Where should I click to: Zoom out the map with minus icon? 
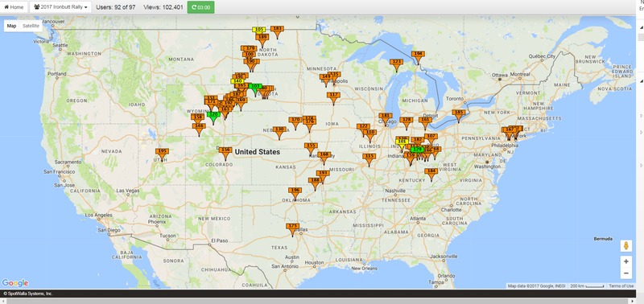626,273
